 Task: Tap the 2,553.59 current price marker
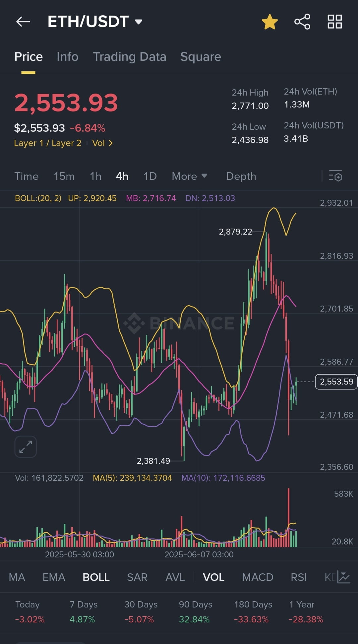pyautogui.click(x=336, y=382)
